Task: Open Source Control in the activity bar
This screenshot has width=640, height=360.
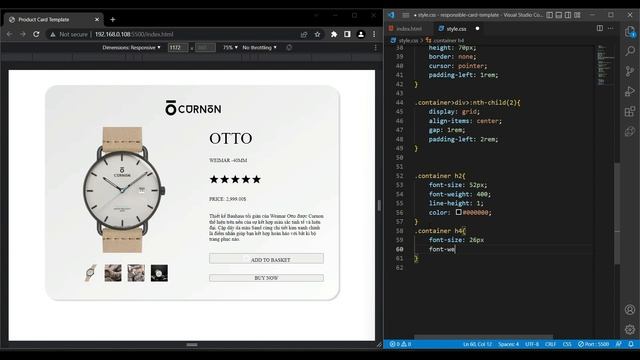Action: coord(630,71)
